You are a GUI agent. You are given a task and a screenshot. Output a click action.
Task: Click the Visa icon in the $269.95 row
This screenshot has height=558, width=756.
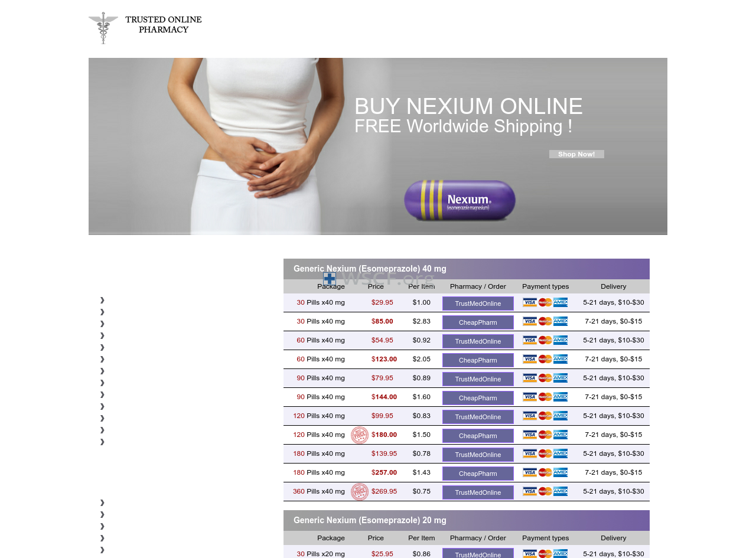point(530,491)
